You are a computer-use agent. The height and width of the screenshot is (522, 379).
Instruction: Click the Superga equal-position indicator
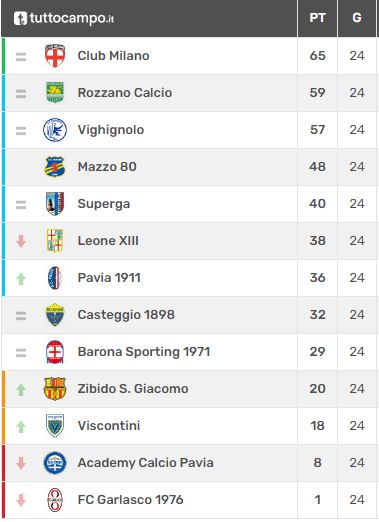coord(21,205)
